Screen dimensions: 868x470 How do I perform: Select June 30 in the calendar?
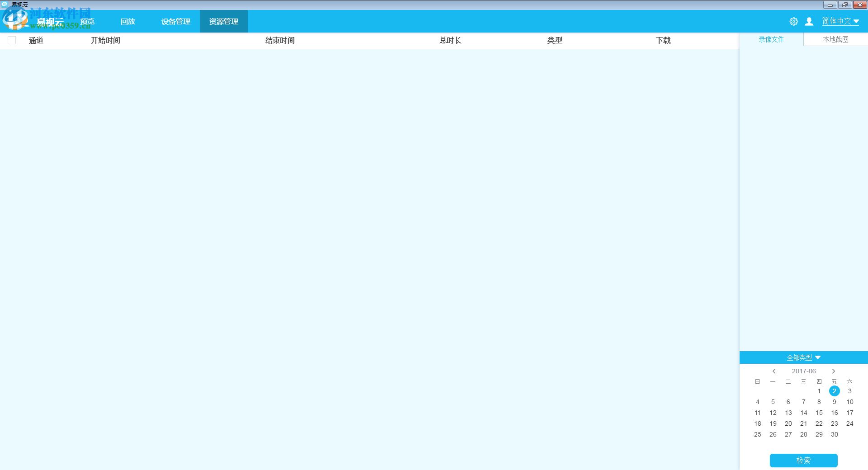pos(834,434)
